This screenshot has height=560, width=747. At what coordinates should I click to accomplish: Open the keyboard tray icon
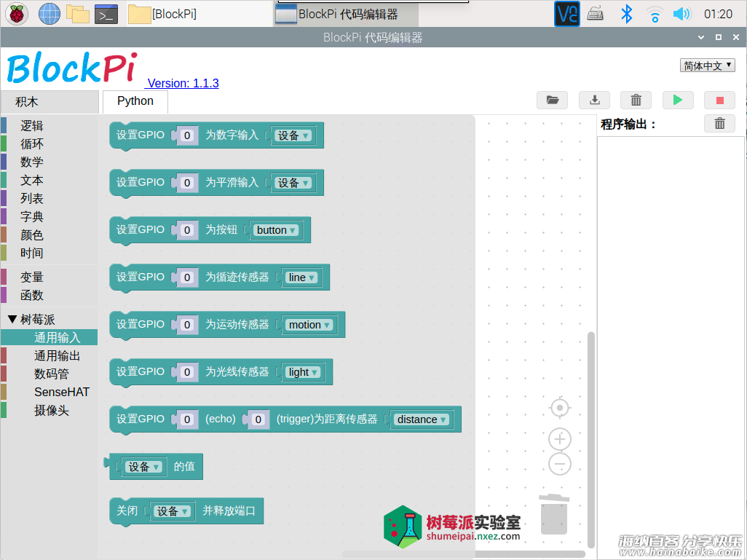coord(595,15)
